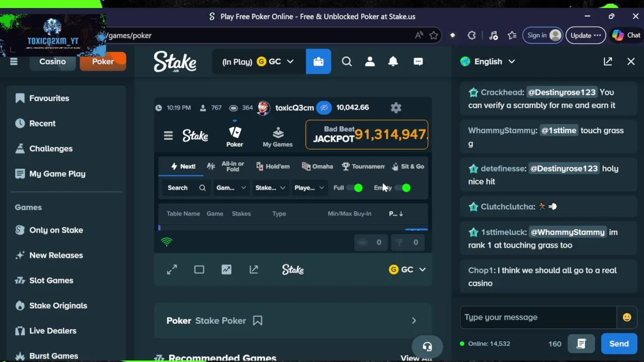Expand the Players filter dropdown
This screenshot has width=644, height=362.
pos(309,188)
